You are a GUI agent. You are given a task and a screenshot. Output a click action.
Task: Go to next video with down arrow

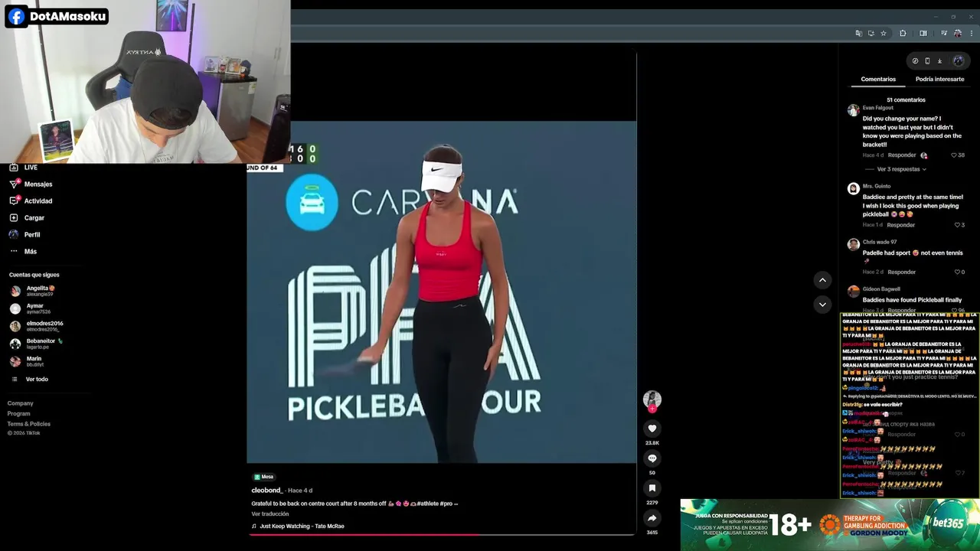point(822,305)
